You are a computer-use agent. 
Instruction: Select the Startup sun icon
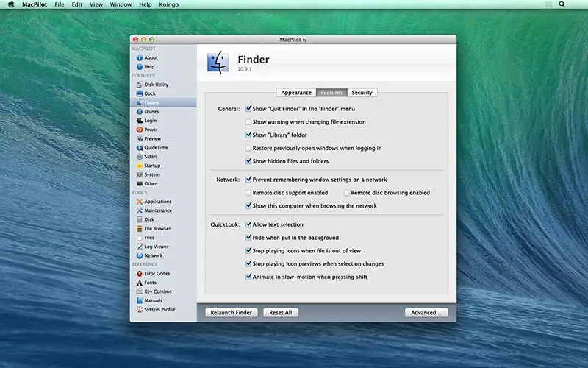pyautogui.click(x=140, y=166)
